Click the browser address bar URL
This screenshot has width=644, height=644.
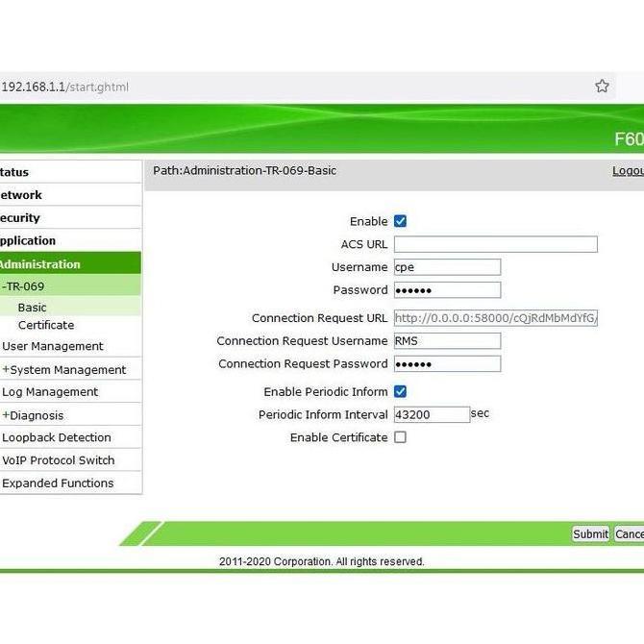pyautogui.click(x=65, y=87)
